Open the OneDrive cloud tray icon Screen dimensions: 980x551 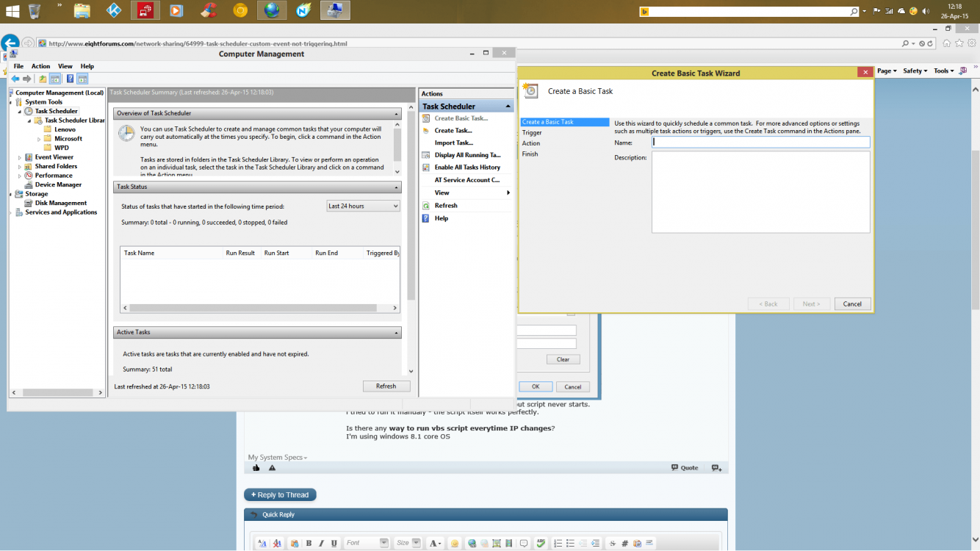pyautogui.click(x=901, y=11)
